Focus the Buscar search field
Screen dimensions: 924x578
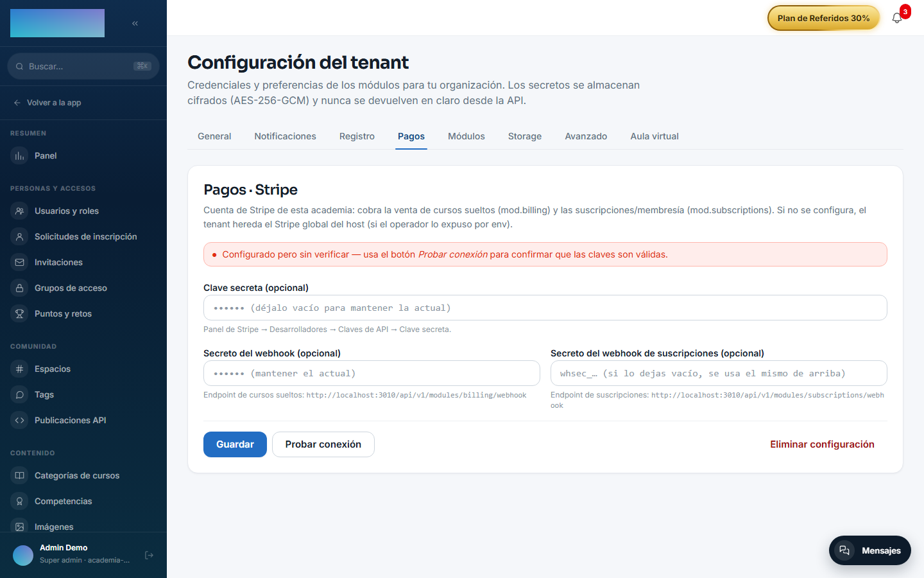click(x=83, y=66)
